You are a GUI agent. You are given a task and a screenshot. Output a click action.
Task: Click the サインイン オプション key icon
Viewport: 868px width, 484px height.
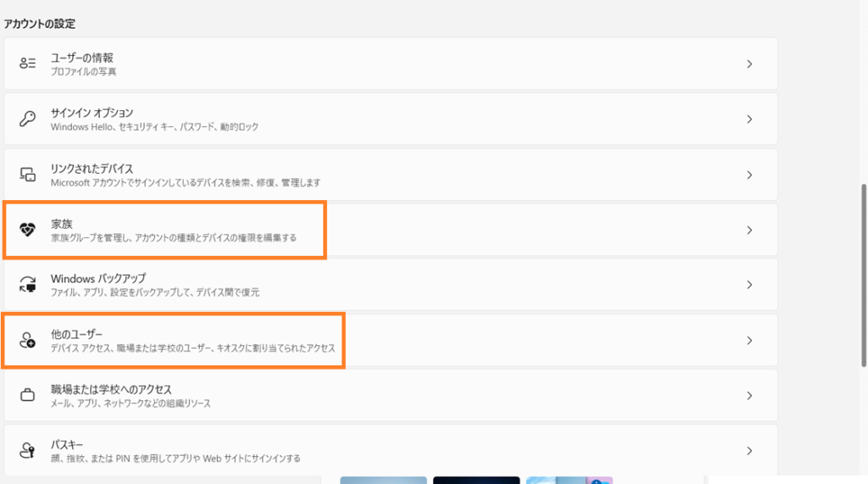click(27, 119)
